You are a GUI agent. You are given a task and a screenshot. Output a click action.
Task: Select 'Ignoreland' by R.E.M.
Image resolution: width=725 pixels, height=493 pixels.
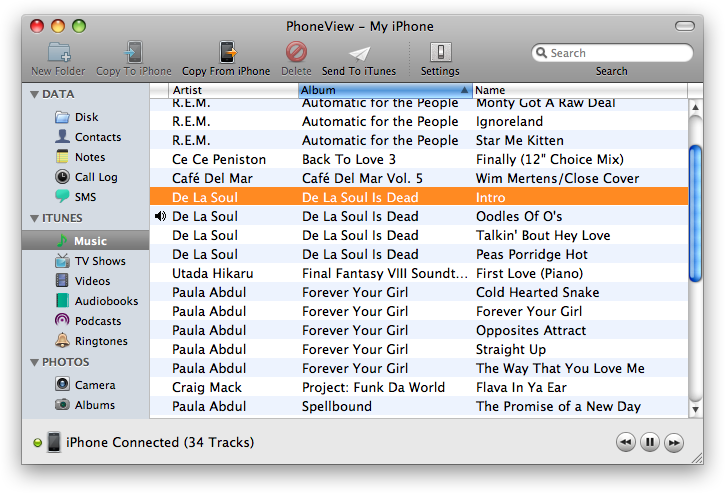tap(419, 121)
